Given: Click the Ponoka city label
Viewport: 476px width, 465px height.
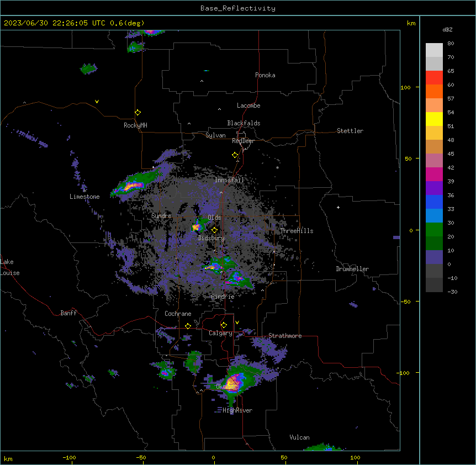Looking at the screenshot, I should click(265, 75).
